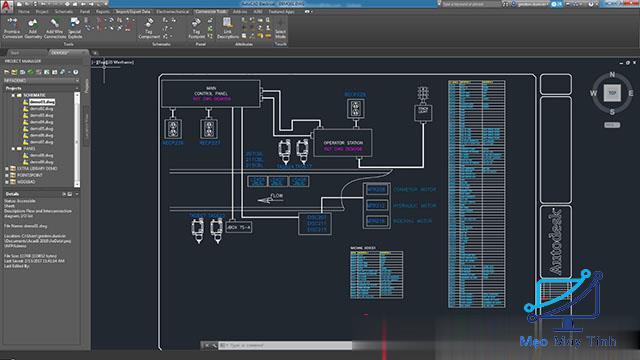The width and height of the screenshot is (640, 360).
Task: Expand the WDDEMO project node
Action: pyautogui.click(x=7, y=182)
